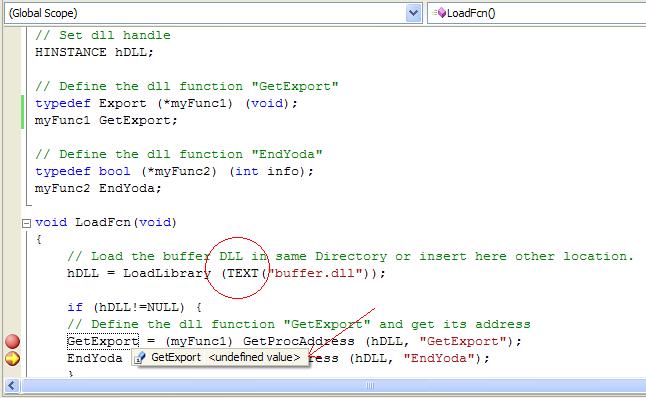646x398 pixels.
Task: Click the horizontal scrollbar left arrow
Action: coord(12,386)
